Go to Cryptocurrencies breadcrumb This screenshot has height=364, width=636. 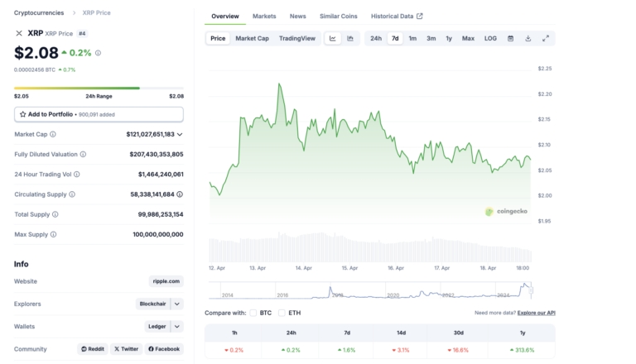click(39, 13)
